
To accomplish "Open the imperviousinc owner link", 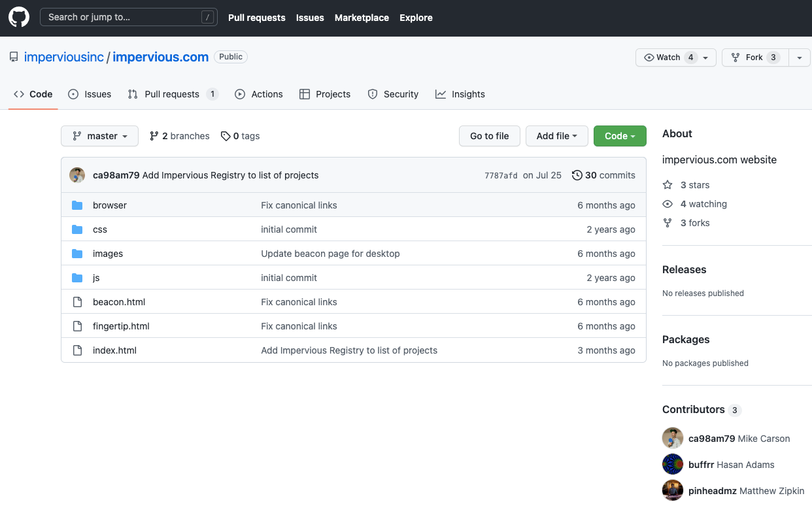I will pos(64,57).
